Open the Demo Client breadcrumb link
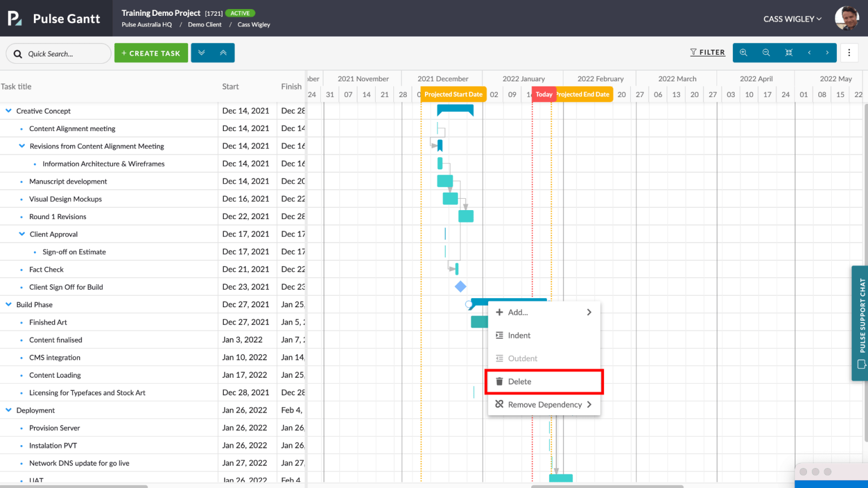 (205, 25)
